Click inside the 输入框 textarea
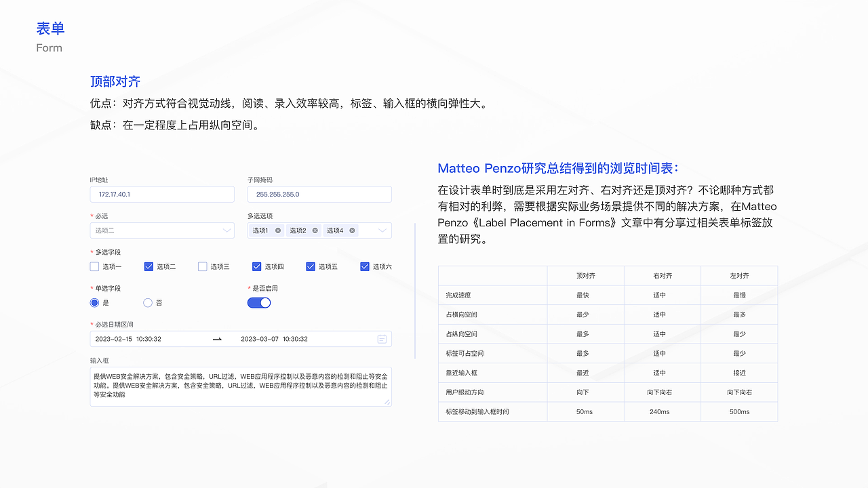This screenshot has height=488, width=868. click(x=241, y=386)
